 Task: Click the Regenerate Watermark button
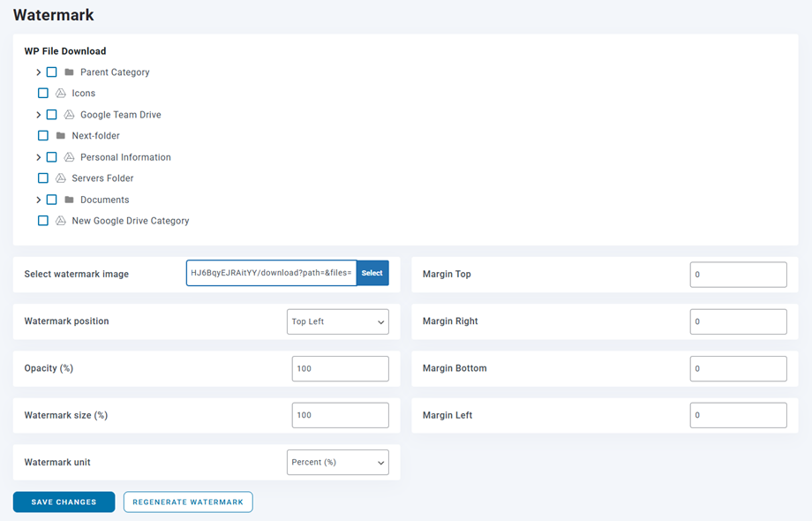[188, 502]
